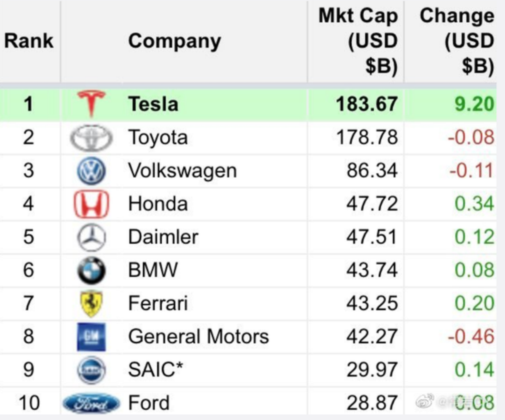
Task: Click the Ferrari prancing horse logo
Action: pyautogui.click(x=91, y=304)
